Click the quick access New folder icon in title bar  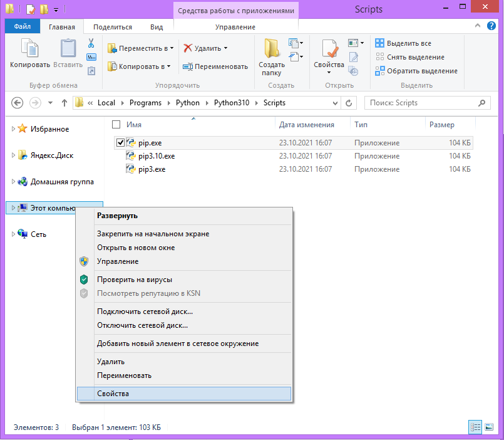pyautogui.click(x=44, y=9)
